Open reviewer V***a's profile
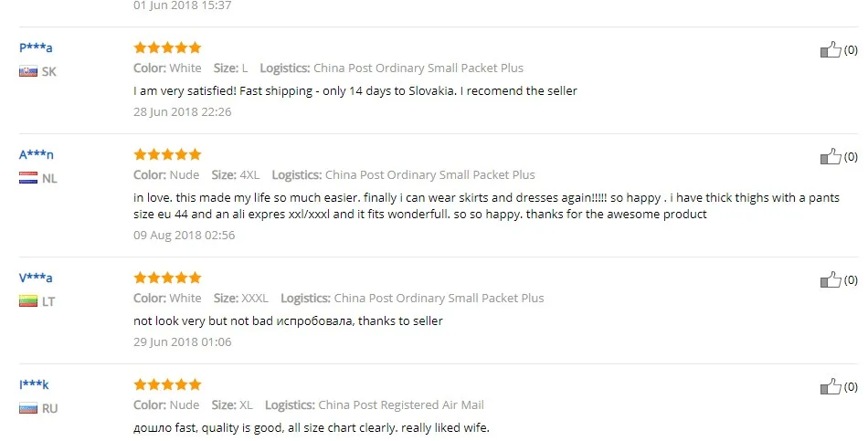 (x=36, y=278)
